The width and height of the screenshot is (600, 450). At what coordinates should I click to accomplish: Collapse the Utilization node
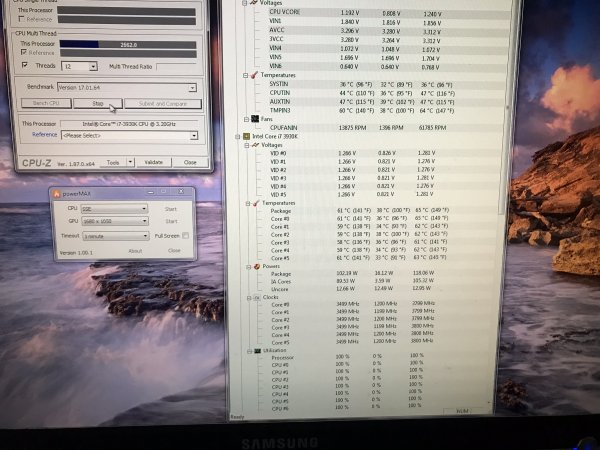[249, 351]
